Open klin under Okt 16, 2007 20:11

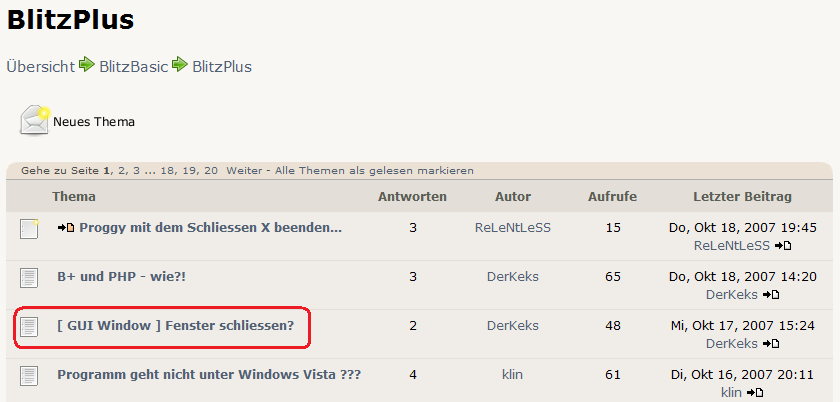(732, 392)
